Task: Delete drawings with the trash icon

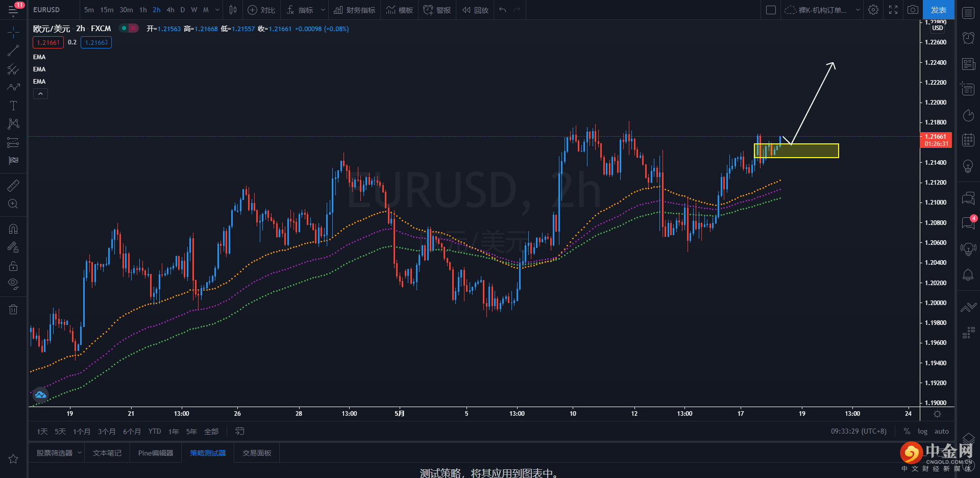Action: (x=13, y=309)
